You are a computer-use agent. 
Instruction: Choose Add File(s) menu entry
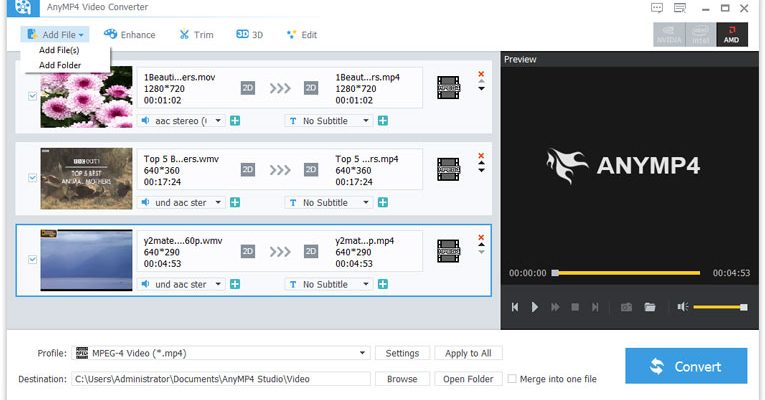[59, 50]
